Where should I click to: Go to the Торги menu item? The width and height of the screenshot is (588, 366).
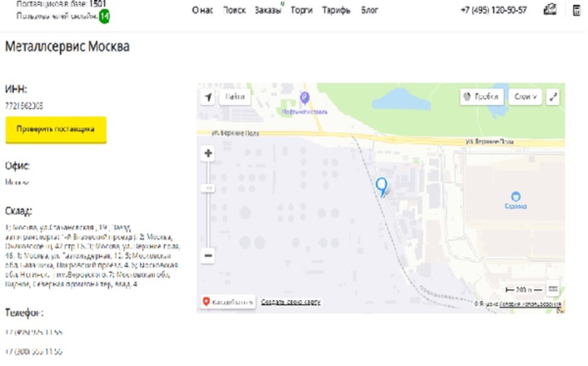click(302, 10)
